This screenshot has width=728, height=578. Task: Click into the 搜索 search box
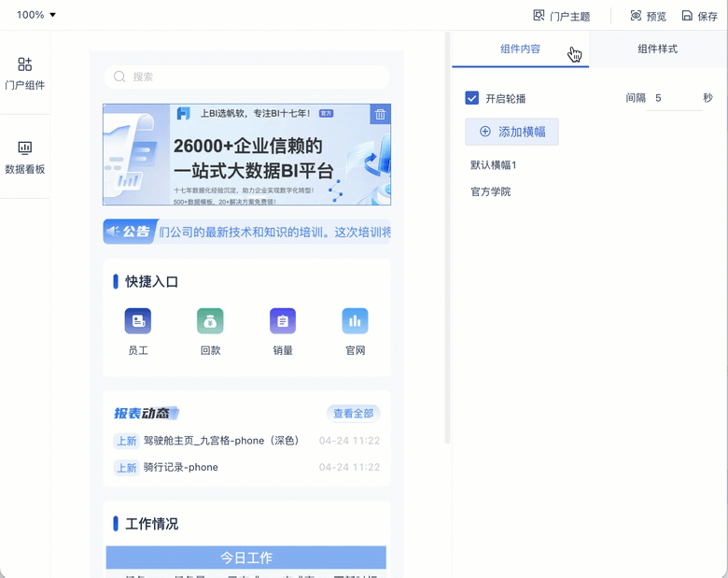[246, 77]
